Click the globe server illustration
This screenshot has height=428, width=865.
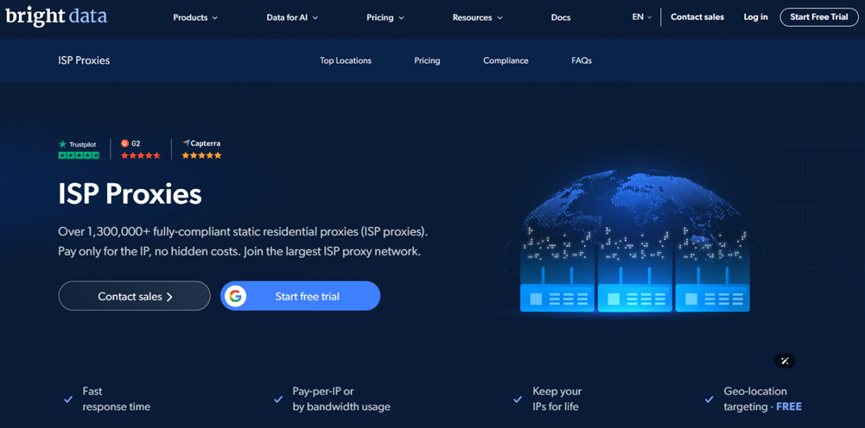click(634, 242)
